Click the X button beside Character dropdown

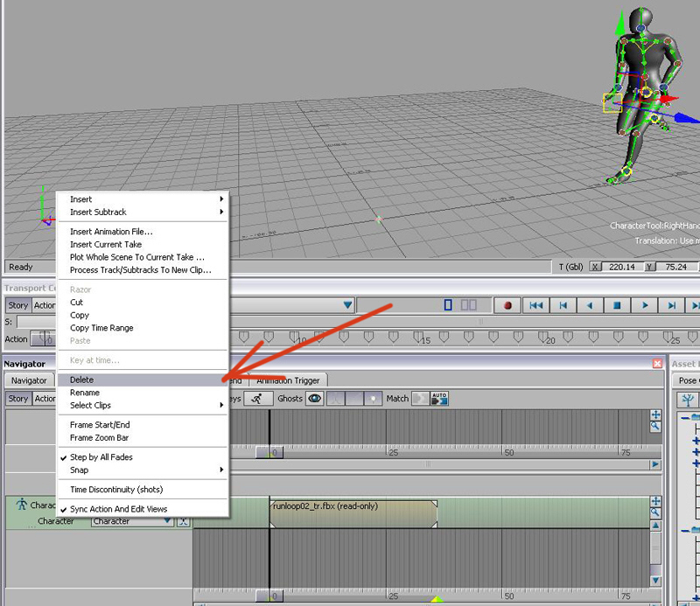pos(183,521)
